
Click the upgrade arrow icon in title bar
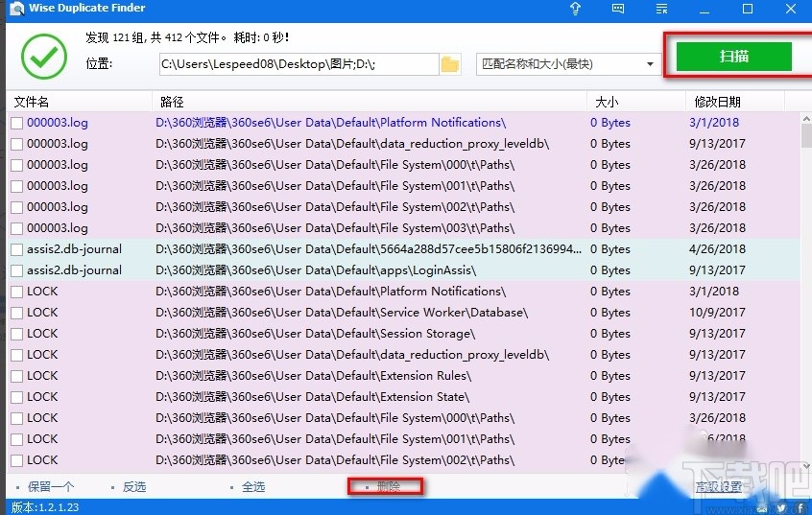575,9
